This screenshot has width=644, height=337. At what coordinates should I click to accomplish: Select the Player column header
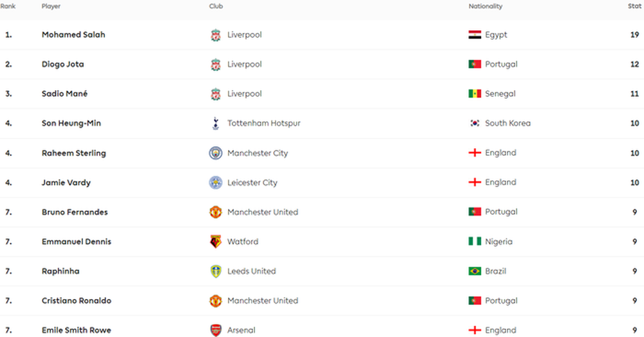point(51,6)
